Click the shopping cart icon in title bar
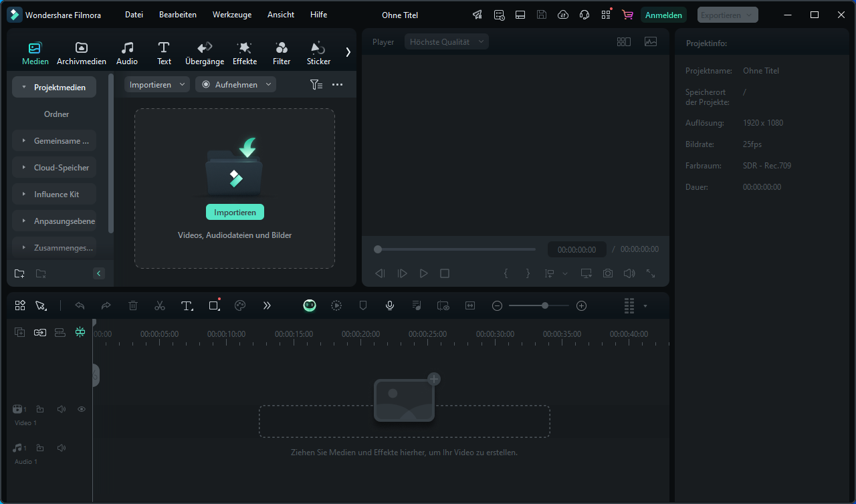This screenshot has height=504, width=856. pos(627,15)
